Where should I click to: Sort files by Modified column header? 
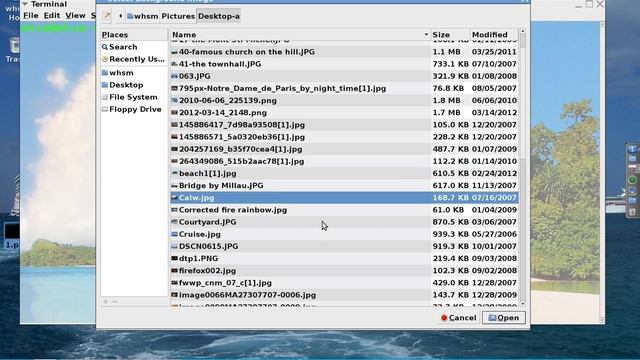[x=494, y=35]
